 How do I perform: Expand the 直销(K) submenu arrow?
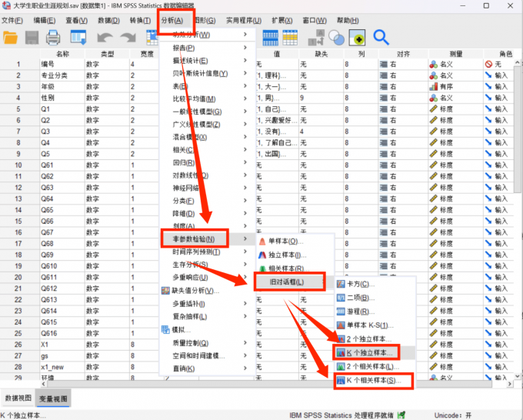245,368
